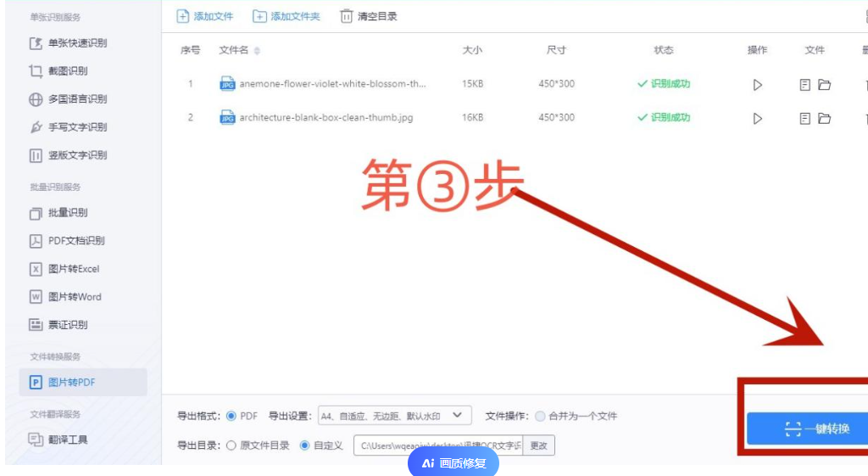Click the 15KB size cell

(x=473, y=84)
